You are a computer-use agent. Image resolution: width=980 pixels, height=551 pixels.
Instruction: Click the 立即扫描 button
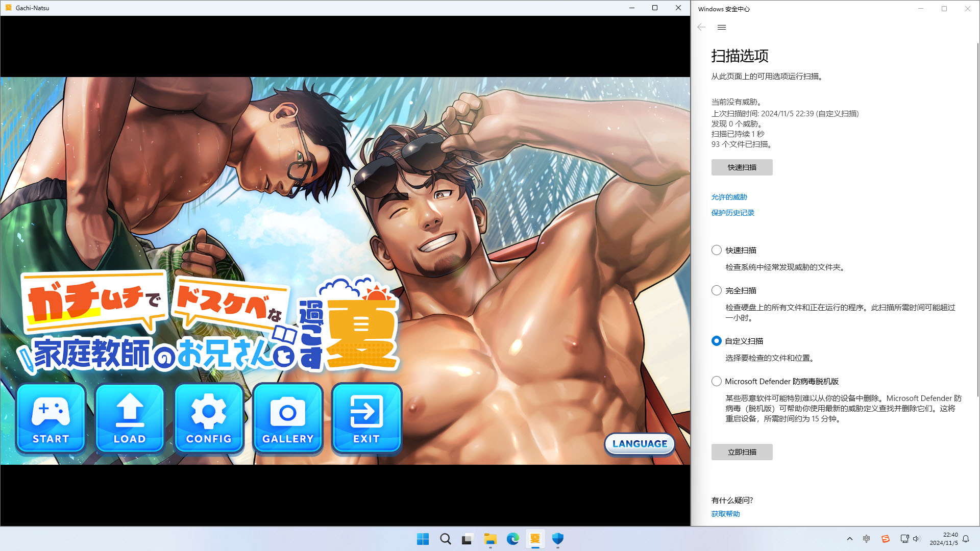(x=742, y=452)
